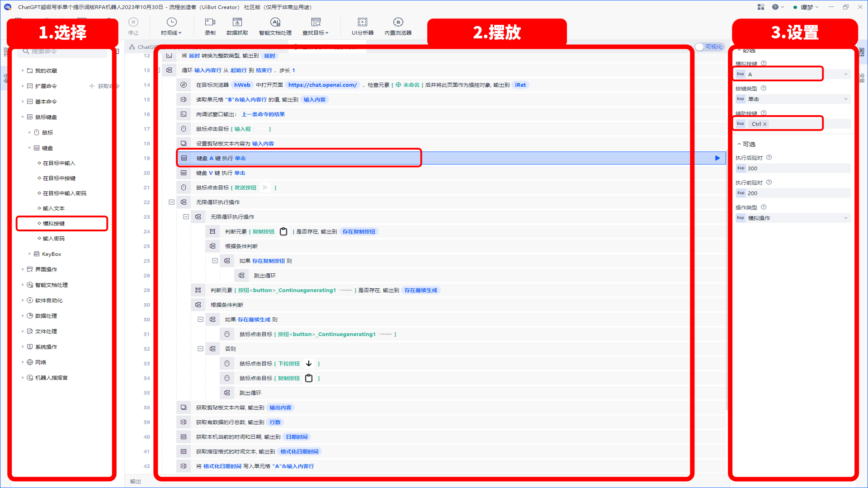Open the 内置浏览器 built-in browser
Image resolution: width=868 pixels, height=488 pixels.
398,26
